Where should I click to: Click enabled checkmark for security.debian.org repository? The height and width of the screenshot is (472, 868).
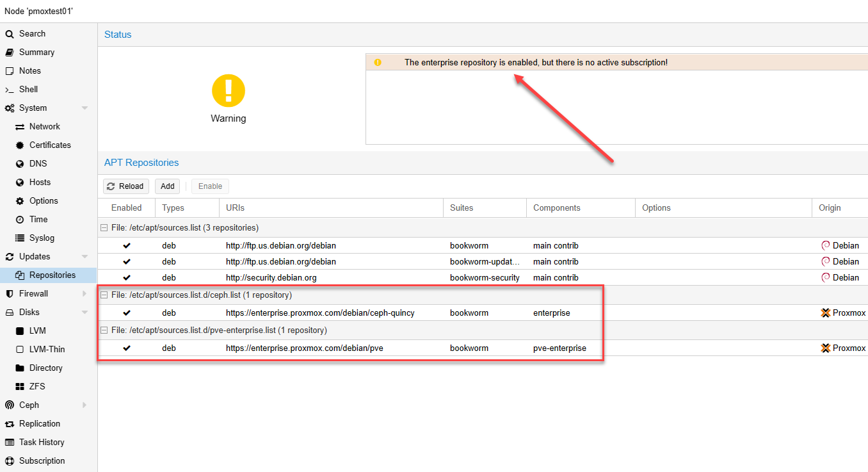(x=127, y=278)
